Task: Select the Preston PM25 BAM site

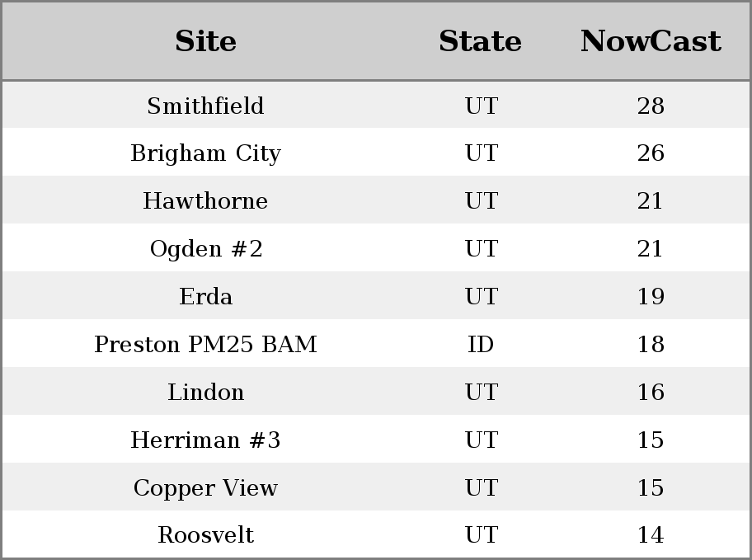Action: (x=205, y=345)
